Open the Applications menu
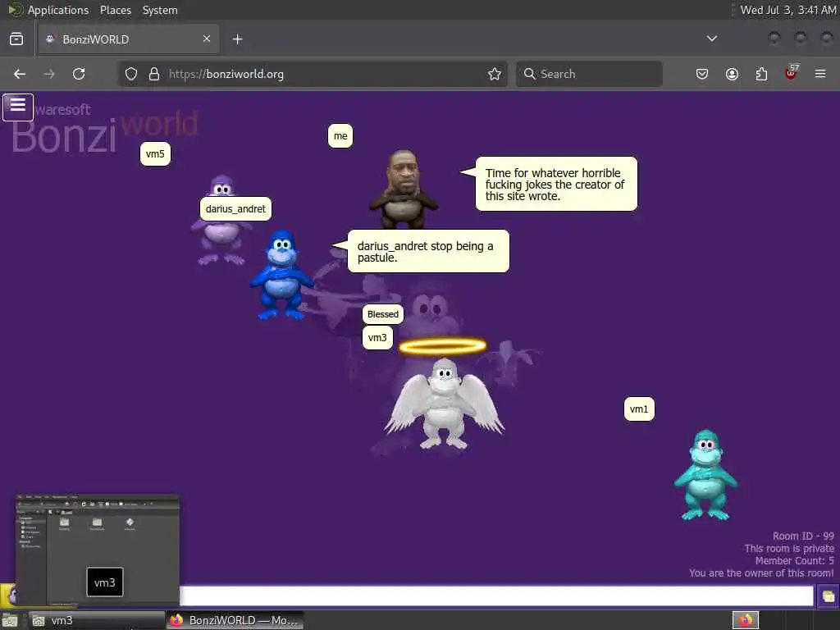Viewport: 840px width, 630px height. pyautogui.click(x=58, y=10)
